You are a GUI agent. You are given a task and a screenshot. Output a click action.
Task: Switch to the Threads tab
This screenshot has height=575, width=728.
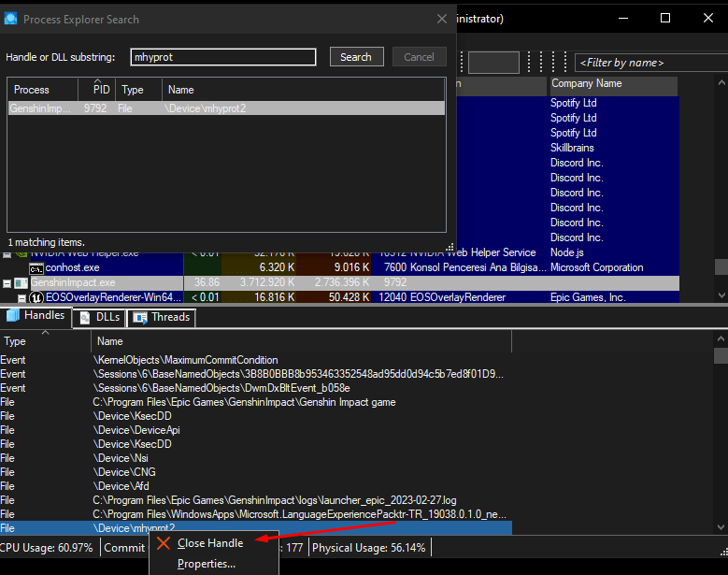pos(161,317)
